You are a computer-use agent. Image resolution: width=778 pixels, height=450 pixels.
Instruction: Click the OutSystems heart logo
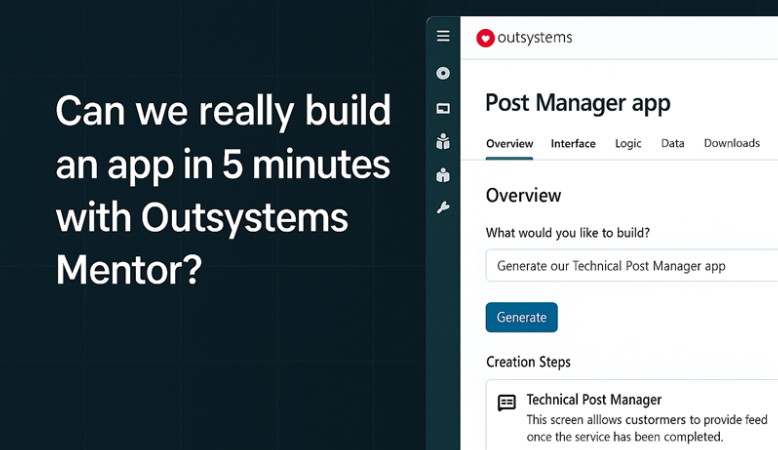pos(485,38)
